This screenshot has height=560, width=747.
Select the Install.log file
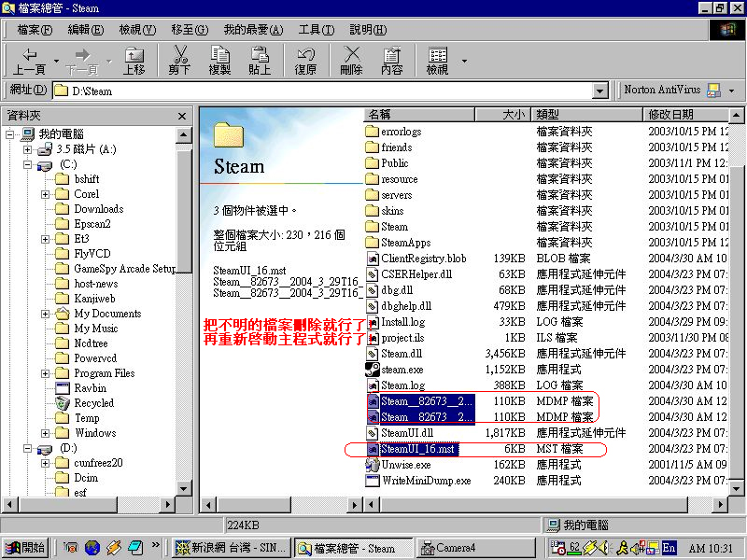pyautogui.click(x=403, y=322)
